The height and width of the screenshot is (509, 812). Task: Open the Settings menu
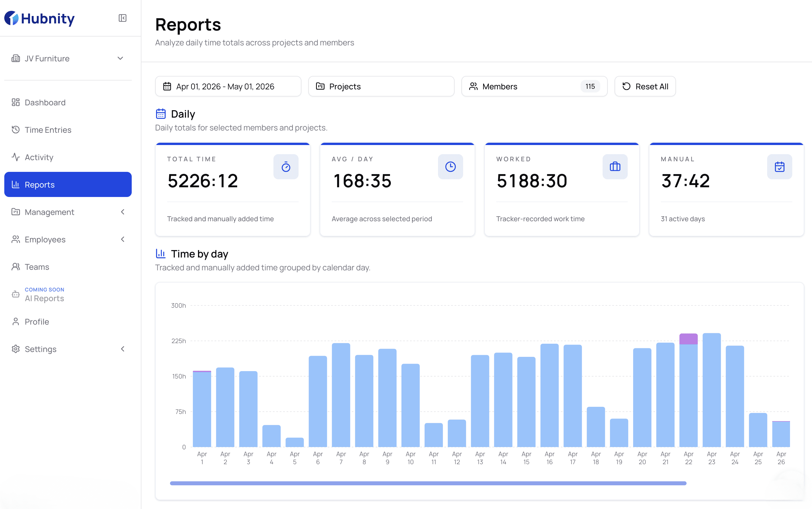click(68, 349)
